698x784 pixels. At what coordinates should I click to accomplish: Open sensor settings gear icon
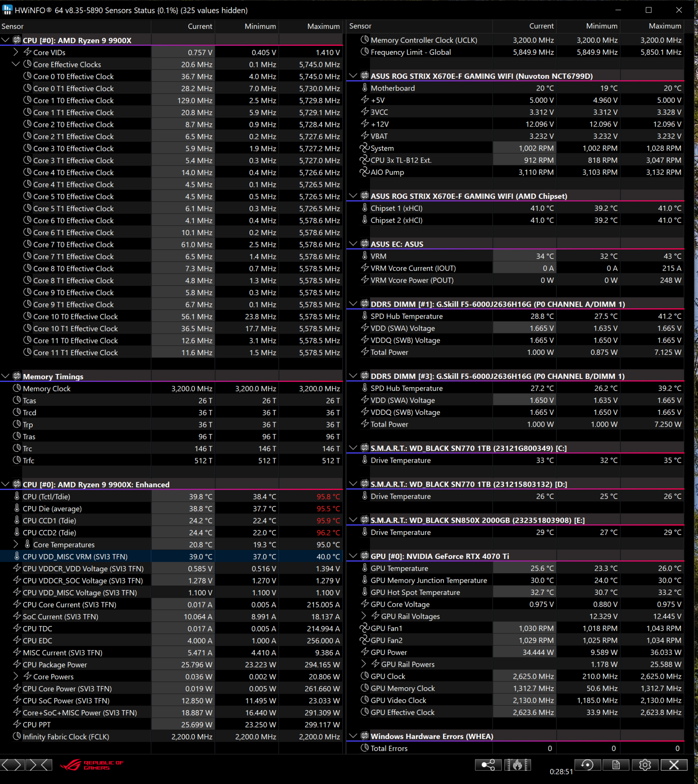(645, 765)
